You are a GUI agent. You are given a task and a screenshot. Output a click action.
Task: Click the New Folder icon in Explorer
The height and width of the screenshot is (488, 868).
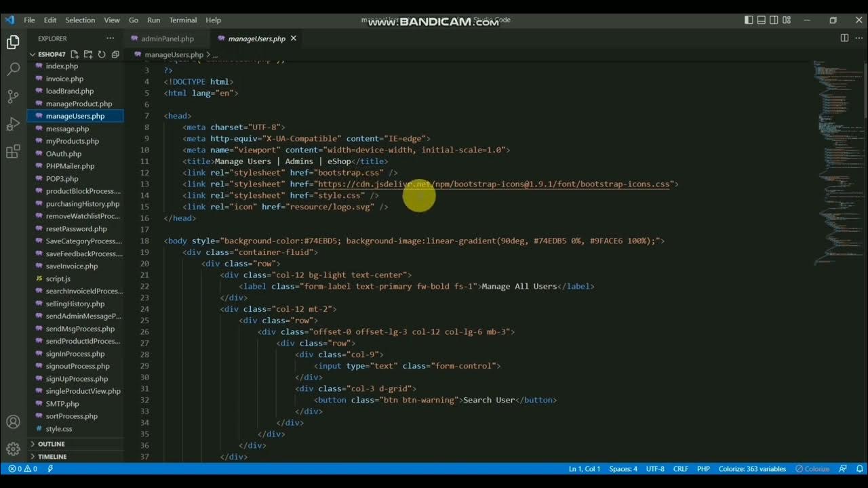[x=88, y=54]
